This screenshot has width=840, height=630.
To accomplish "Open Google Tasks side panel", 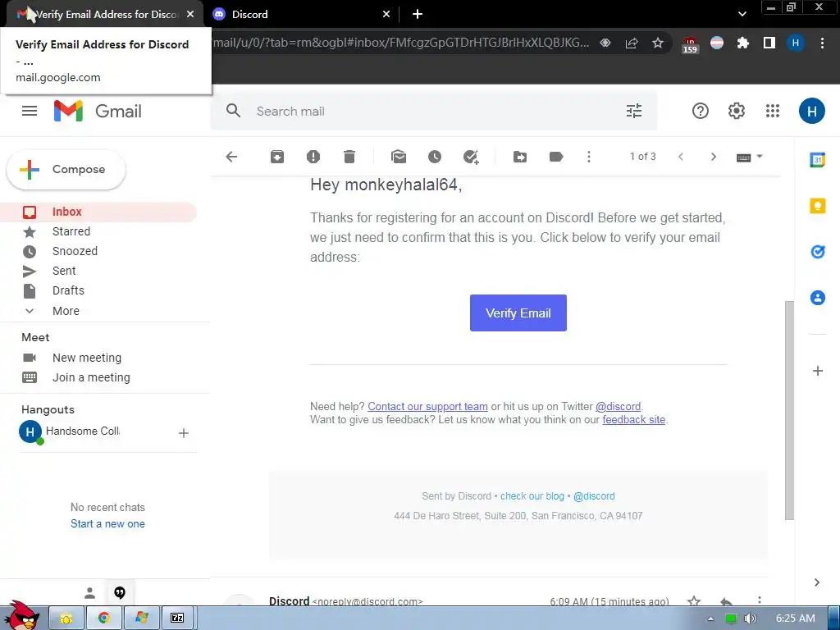I will coord(818,251).
